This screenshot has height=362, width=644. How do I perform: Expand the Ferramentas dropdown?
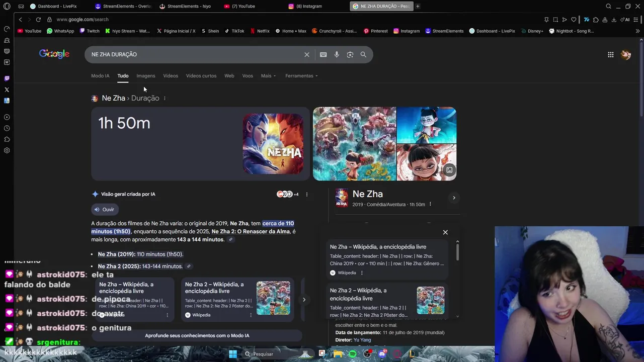coord(302,76)
